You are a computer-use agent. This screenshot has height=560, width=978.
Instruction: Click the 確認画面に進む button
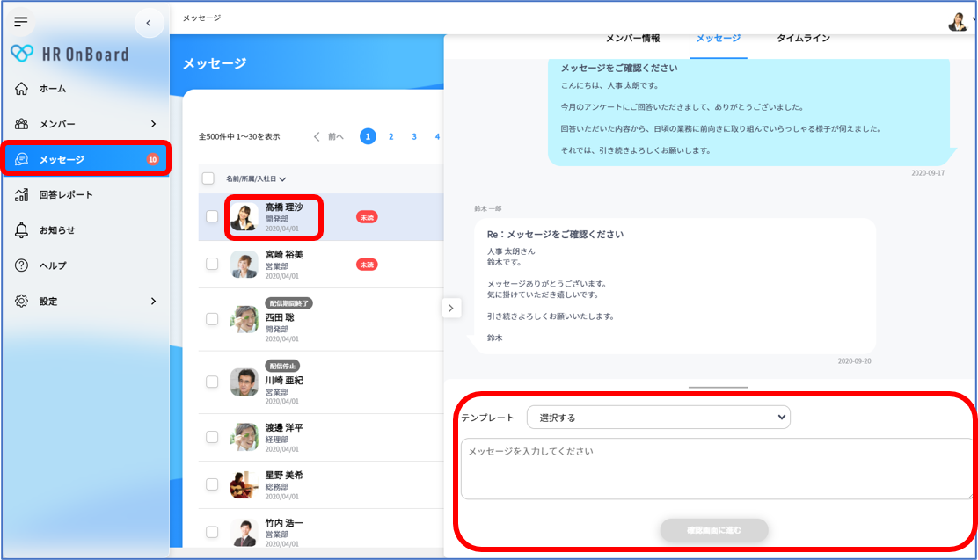click(714, 530)
